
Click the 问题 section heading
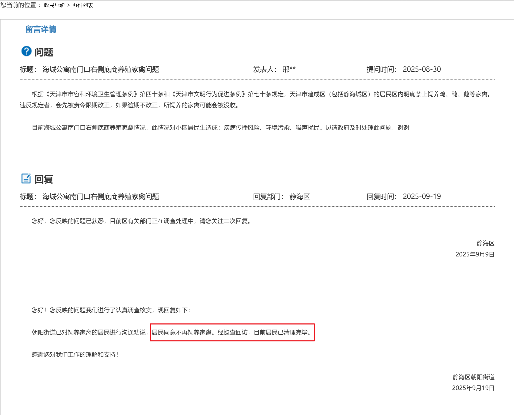point(44,52)
